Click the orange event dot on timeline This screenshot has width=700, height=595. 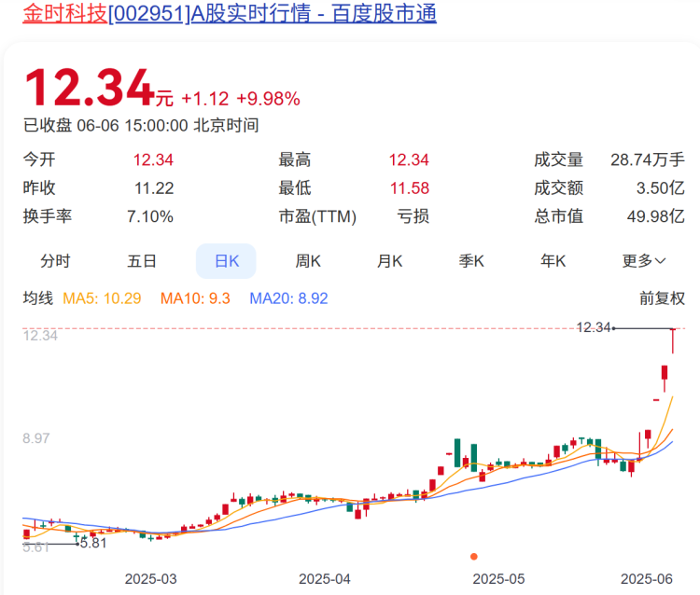coord(473,556)
